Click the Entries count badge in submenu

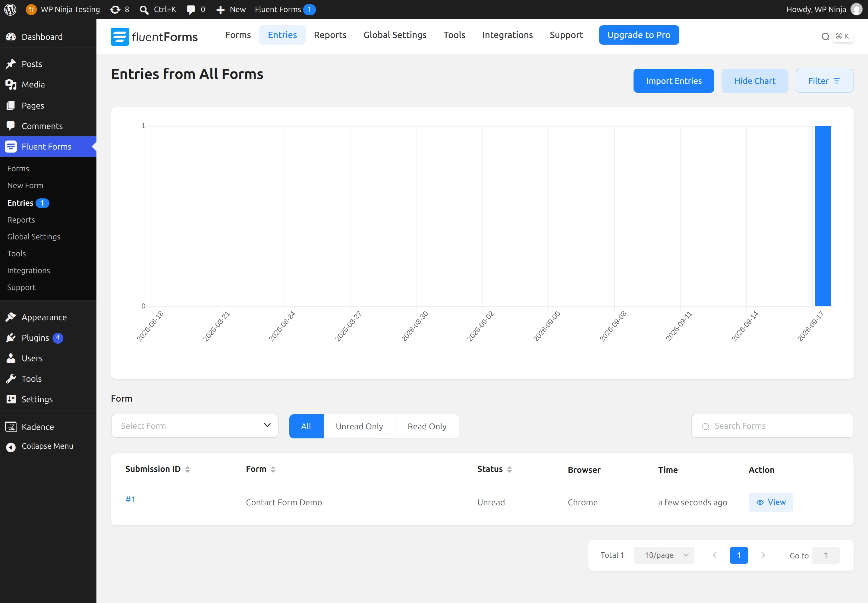[x=42, y=203]
